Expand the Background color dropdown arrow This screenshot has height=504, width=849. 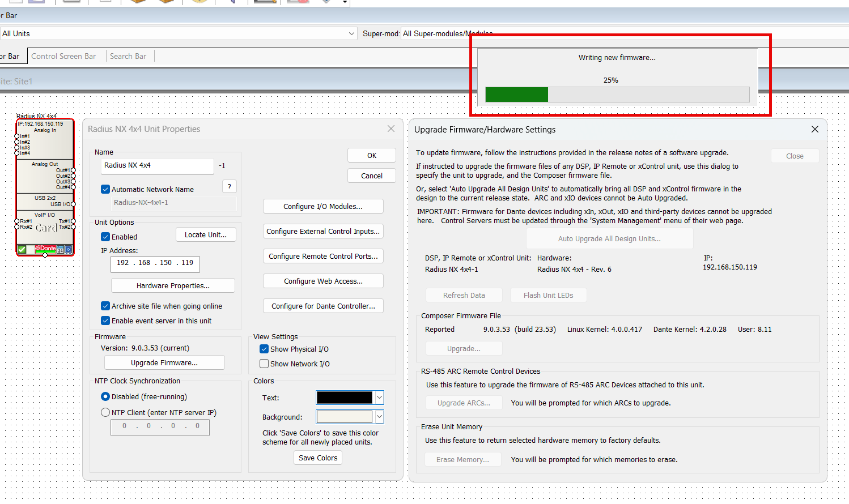pos(380,417)
